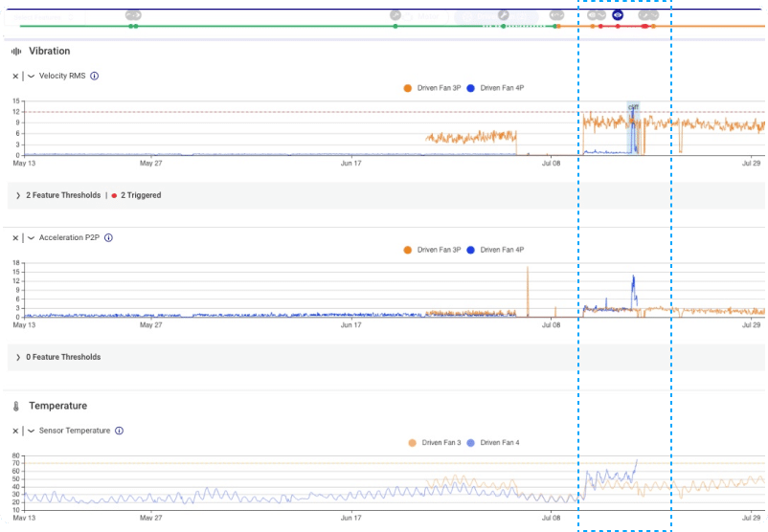This screenshot has height=532, width=768.
Task: Click the Jul 08 axis label under Acceleration P2P
Action: 551,325
